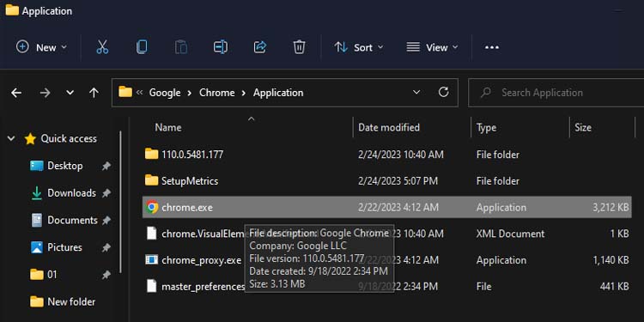Rename the selected file via toolbar icon

[x=221, y=47]
